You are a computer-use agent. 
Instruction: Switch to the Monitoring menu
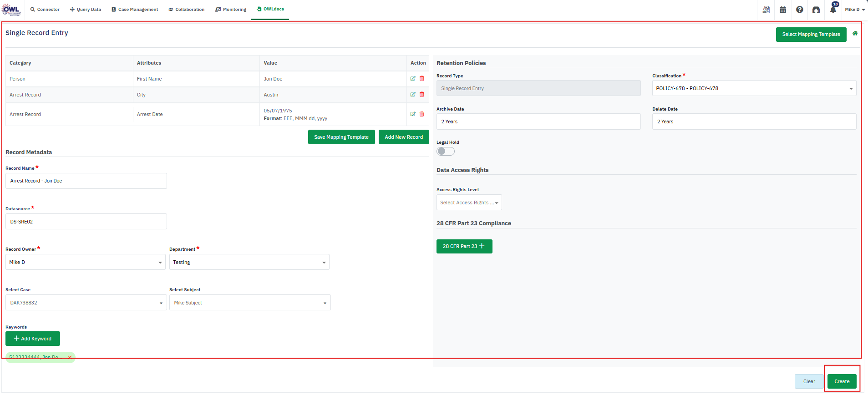click(x=231, y=10)
